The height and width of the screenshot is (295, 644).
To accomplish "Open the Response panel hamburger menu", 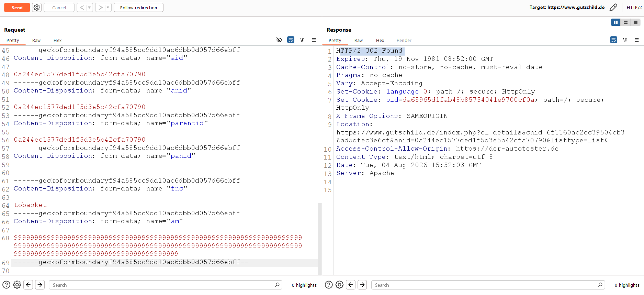I will tap(637, 40).
